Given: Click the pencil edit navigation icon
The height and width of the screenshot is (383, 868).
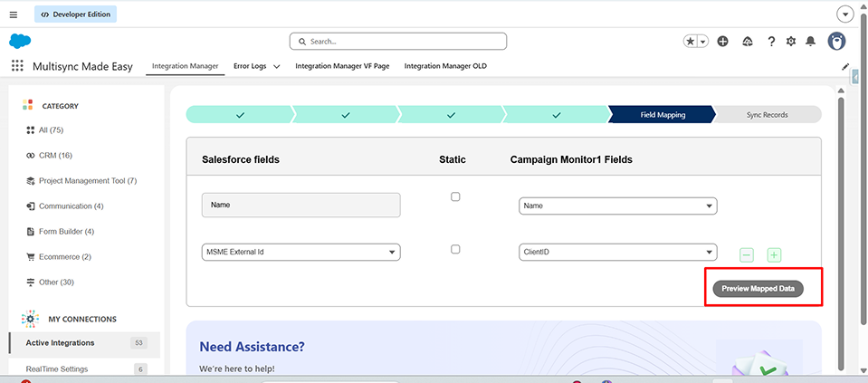Looking at the screenshot, I should [844, 66].
